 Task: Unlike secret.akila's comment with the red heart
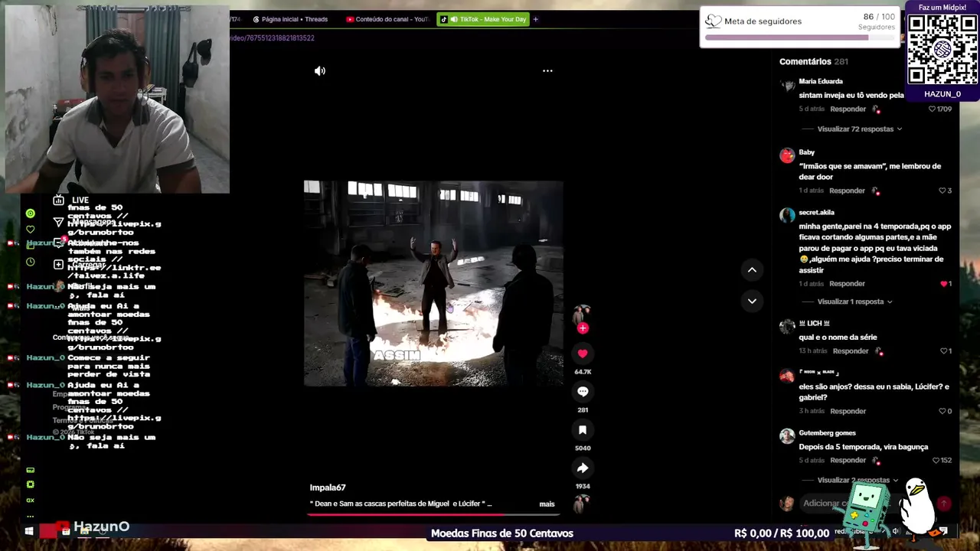tap(943, 284)
